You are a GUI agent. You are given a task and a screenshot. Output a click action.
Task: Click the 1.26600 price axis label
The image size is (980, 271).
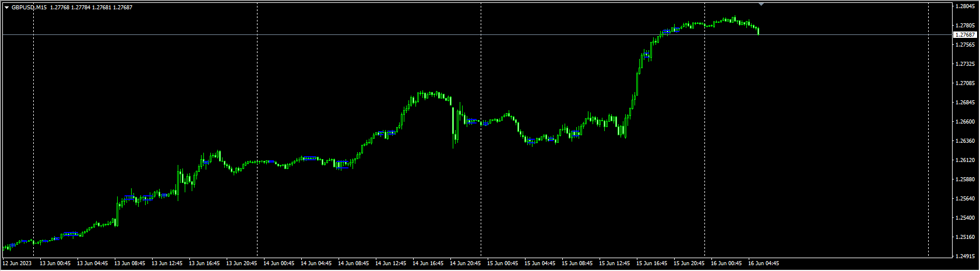(965, 122)
